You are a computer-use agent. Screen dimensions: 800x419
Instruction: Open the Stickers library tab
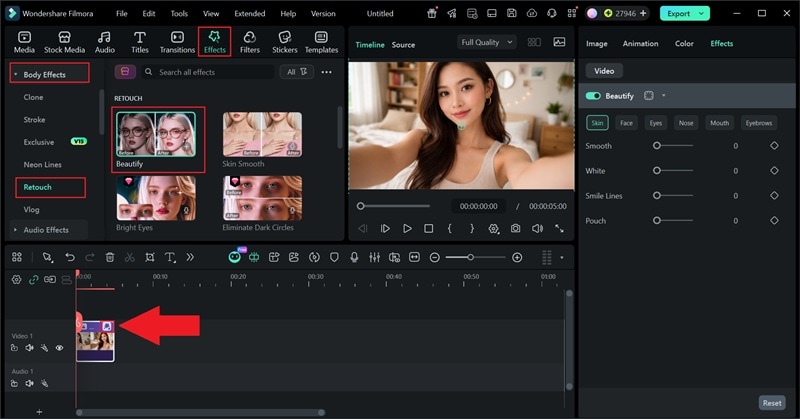(x=284, y=41)
